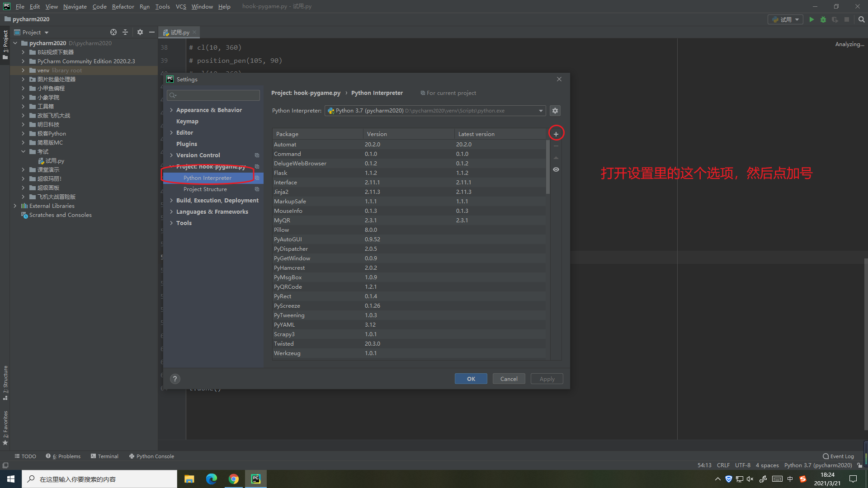
Task: Click the upgrade package up-arrow icon
Action: point(556,158)
